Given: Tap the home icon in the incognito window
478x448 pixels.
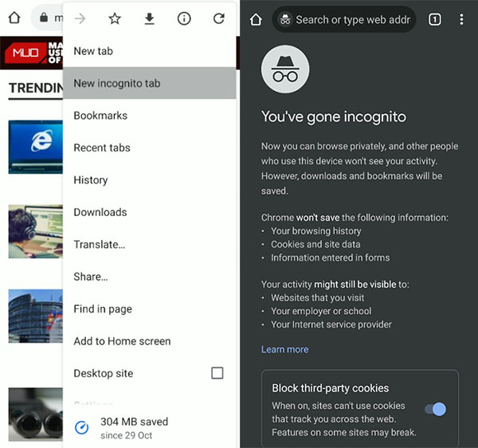Looking at the screenshot, I should tap(256, 19).
